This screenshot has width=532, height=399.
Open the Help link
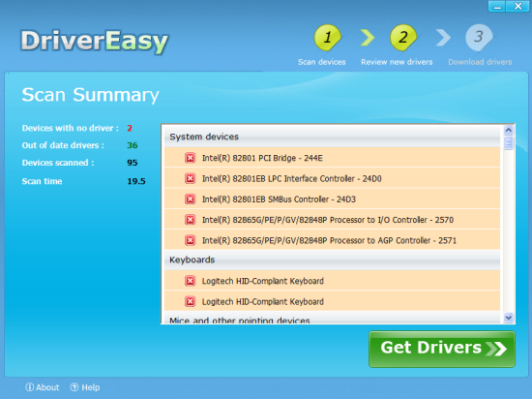pos(85,387)
